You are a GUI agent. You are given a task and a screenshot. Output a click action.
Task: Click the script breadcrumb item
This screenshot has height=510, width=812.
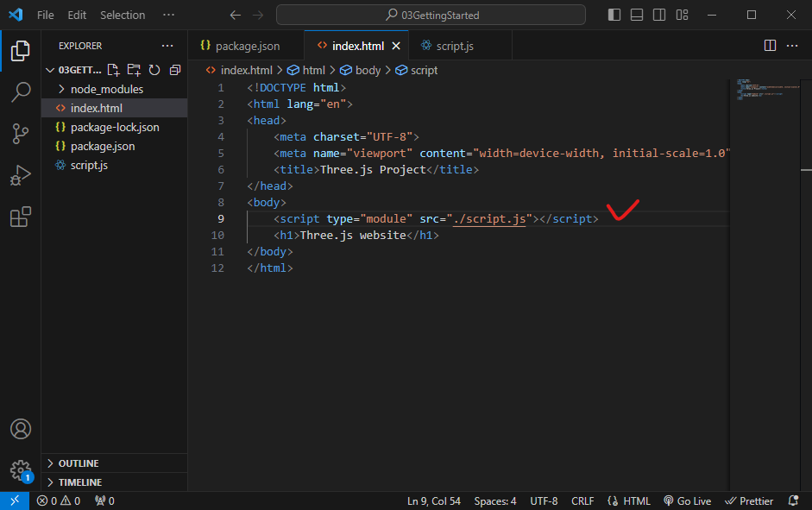pos(417,70)
